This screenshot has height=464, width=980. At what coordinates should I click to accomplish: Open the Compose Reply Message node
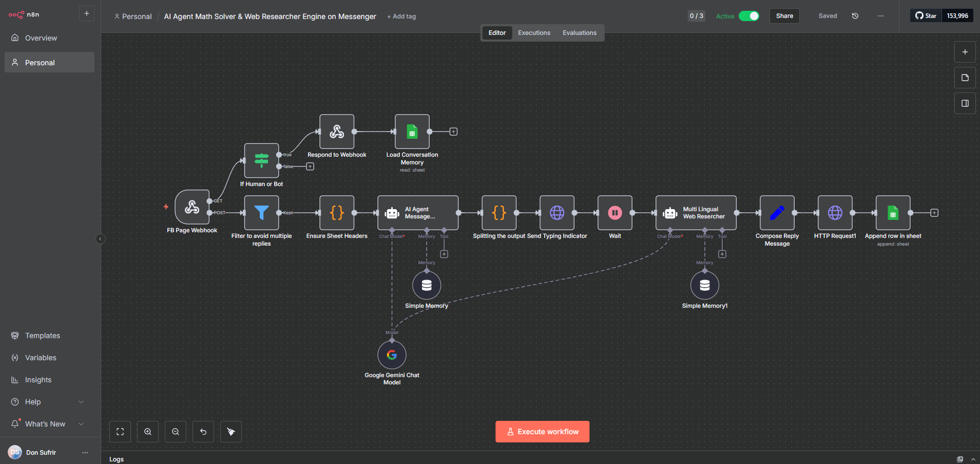pos(777,212)
